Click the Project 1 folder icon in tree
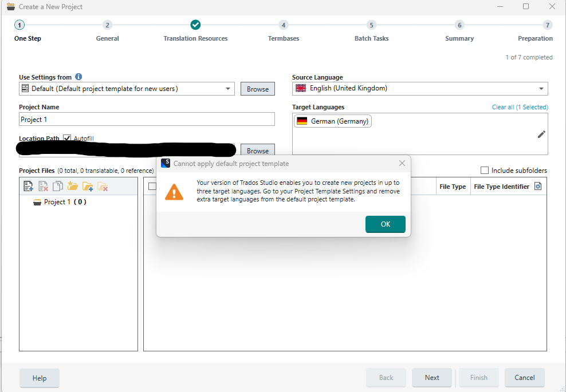 click(37, 203)
